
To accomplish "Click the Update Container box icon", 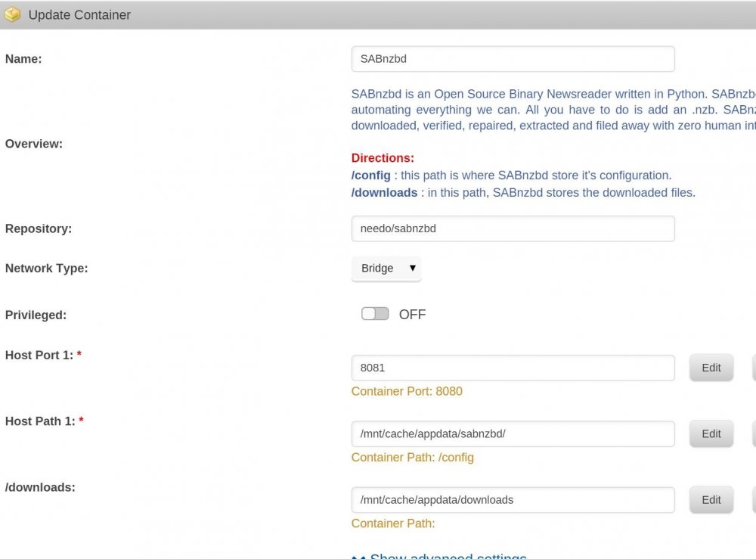I will click(12, 14).
